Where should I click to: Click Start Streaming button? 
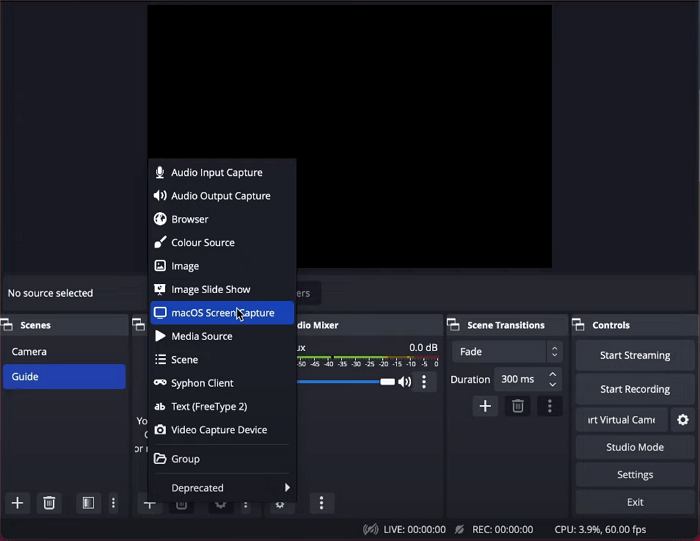tap(634, 355)
